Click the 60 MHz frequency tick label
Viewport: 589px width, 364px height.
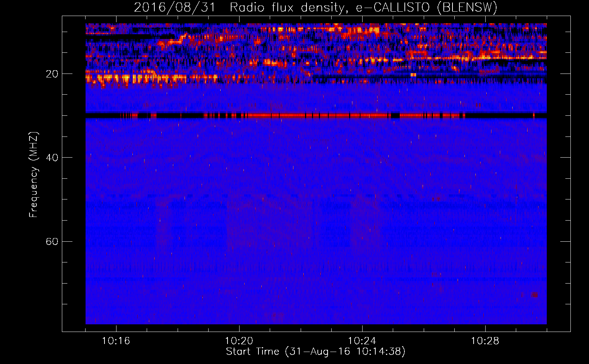(x=52, y=241)
